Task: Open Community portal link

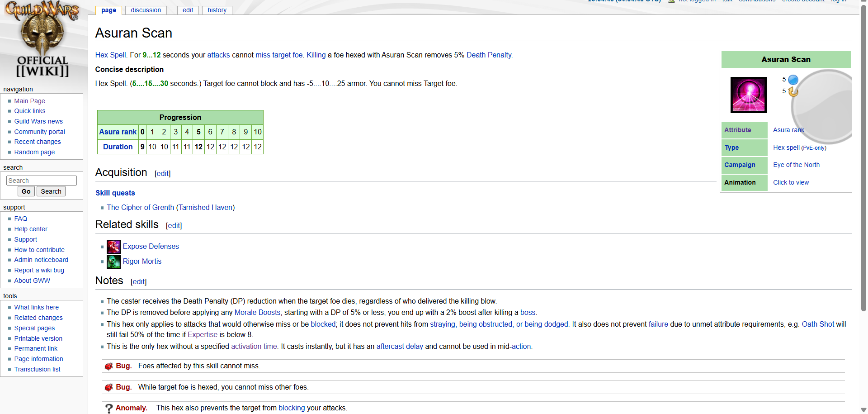Action: click(x=39, y=132)
